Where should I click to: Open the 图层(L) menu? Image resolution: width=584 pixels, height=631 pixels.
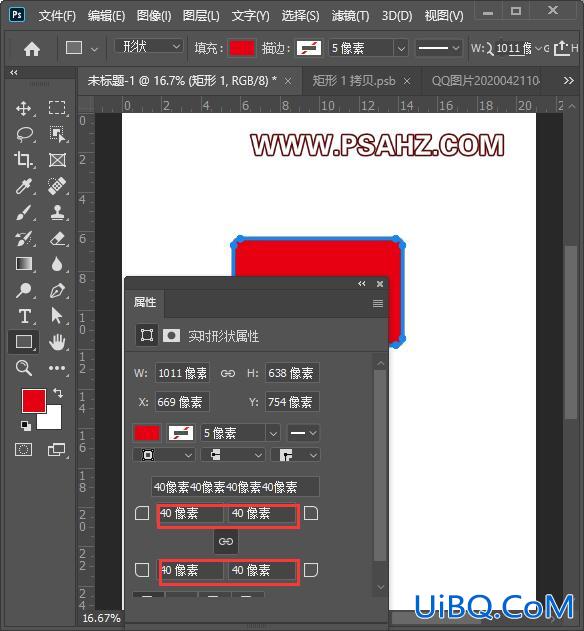click(x=201, y=16)
